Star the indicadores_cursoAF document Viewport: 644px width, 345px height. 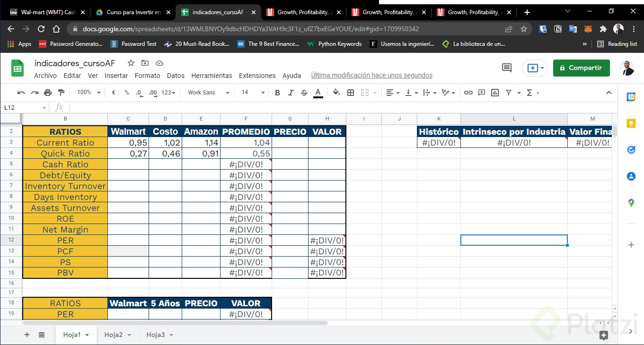point(131,63)
